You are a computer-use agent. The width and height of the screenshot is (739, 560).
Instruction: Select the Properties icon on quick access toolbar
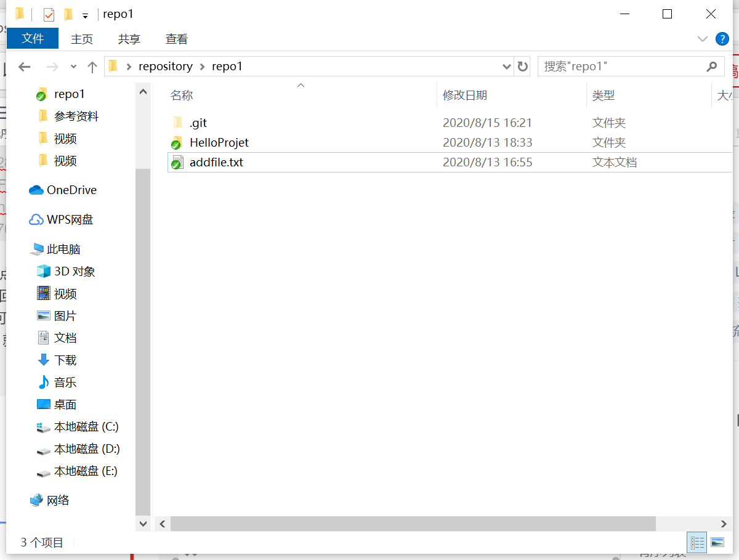click(47, 14)
